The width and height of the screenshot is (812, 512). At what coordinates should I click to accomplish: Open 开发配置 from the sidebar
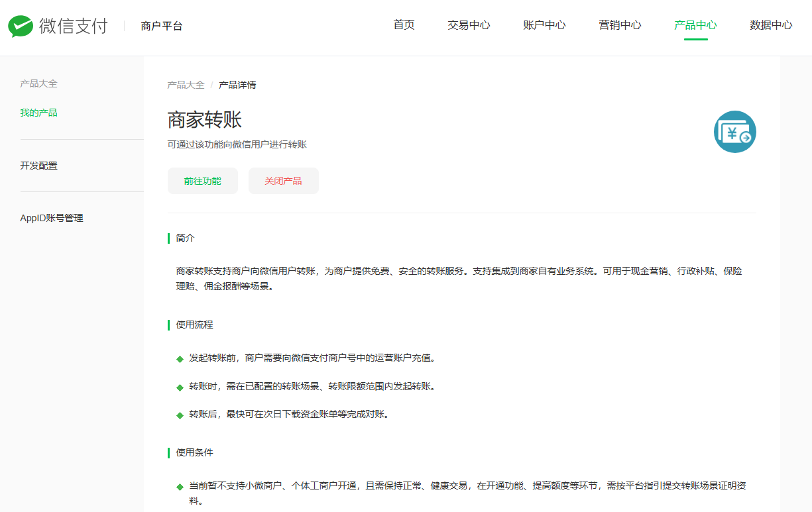(x=38, y=165)
